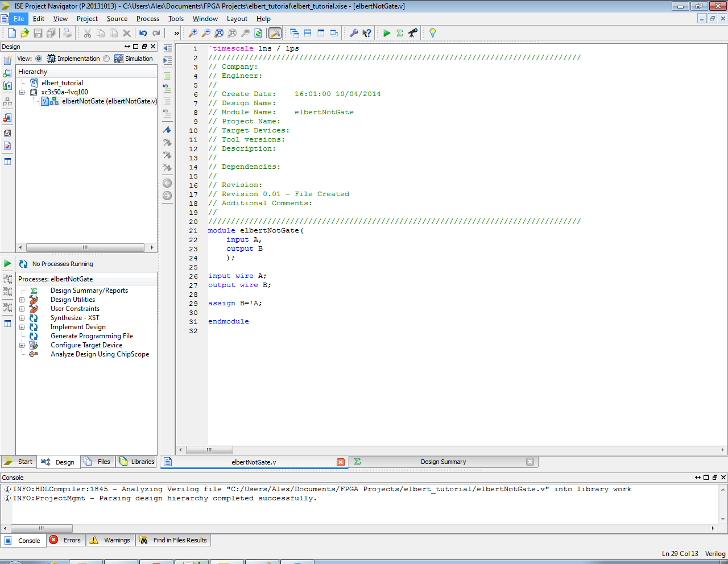Click the blue flag Toggle Bookmark icon
This screenshot has width=728, height=564.
coord(167,130)
